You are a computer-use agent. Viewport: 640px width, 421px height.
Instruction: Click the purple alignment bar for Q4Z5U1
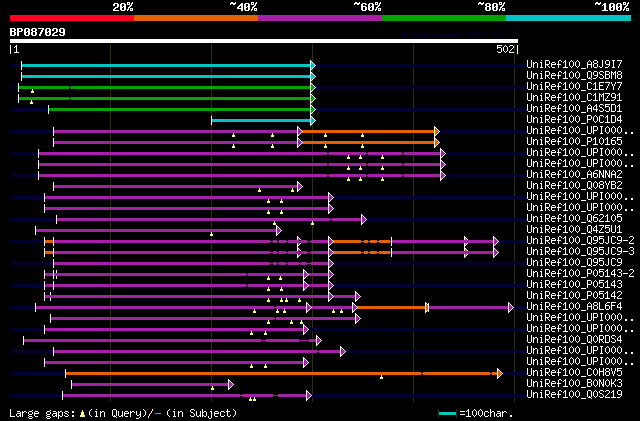coord(156,231)
